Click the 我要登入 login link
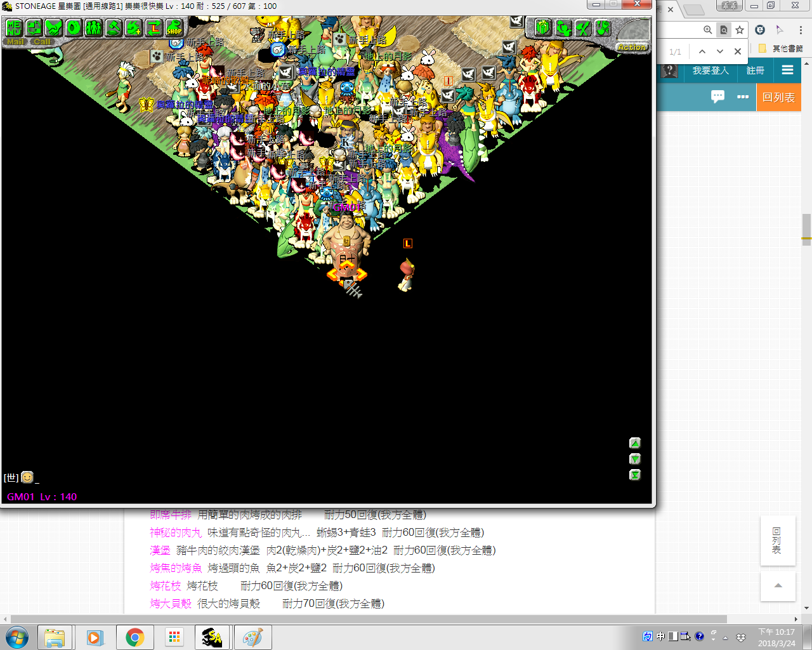This screenshot has width=812, height=650. click(710, 70)
